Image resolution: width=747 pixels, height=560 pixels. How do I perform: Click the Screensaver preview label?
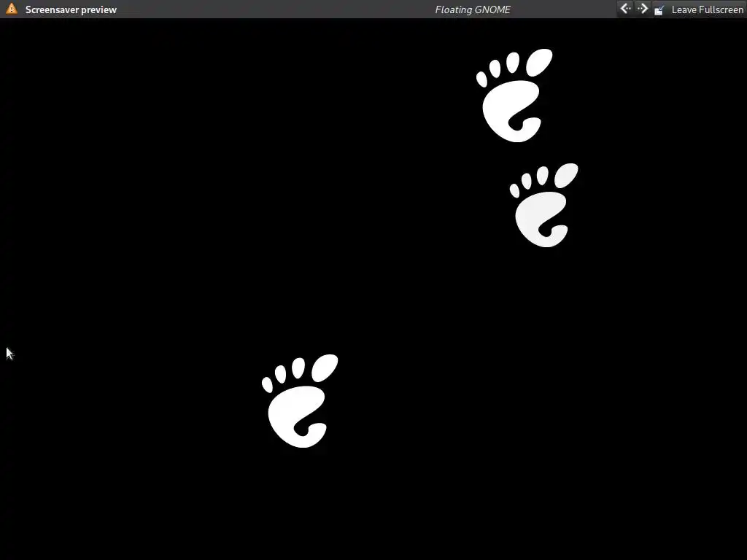[71, 9]
